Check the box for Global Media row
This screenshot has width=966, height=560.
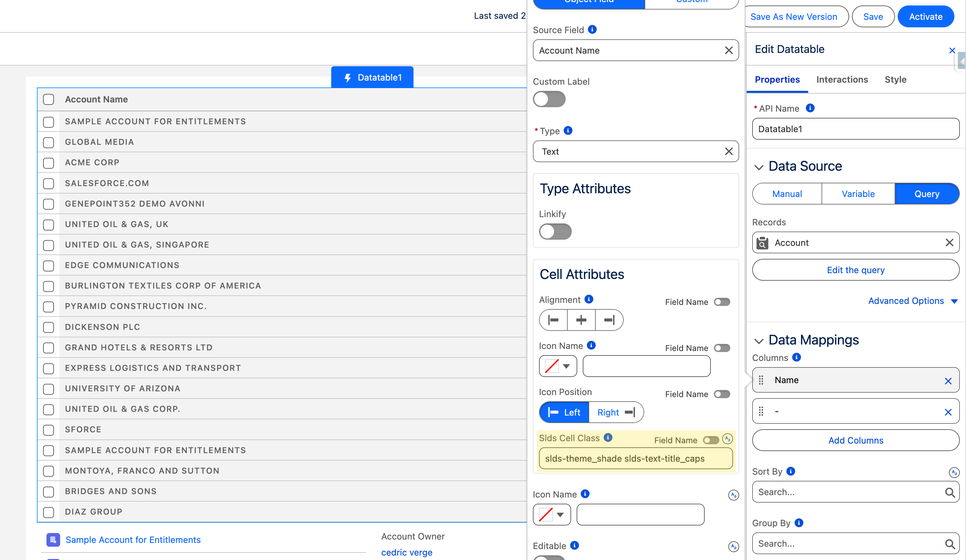point(49,142)
